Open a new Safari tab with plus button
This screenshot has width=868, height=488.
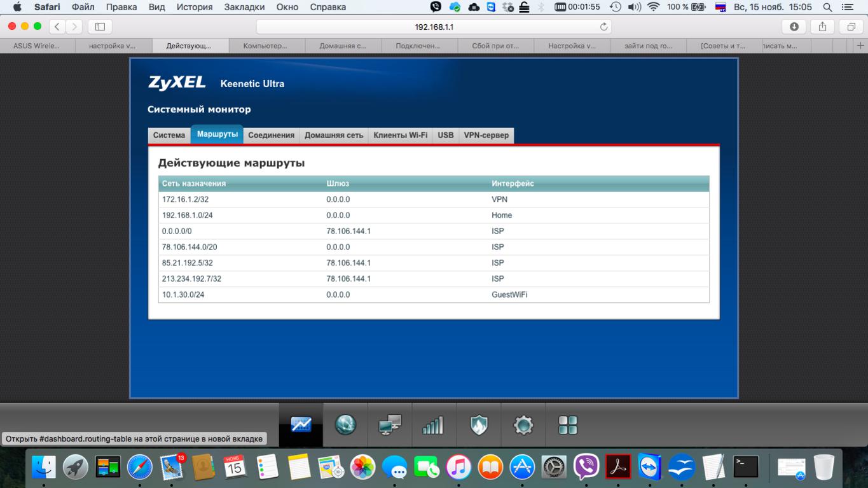pos(860,46)
